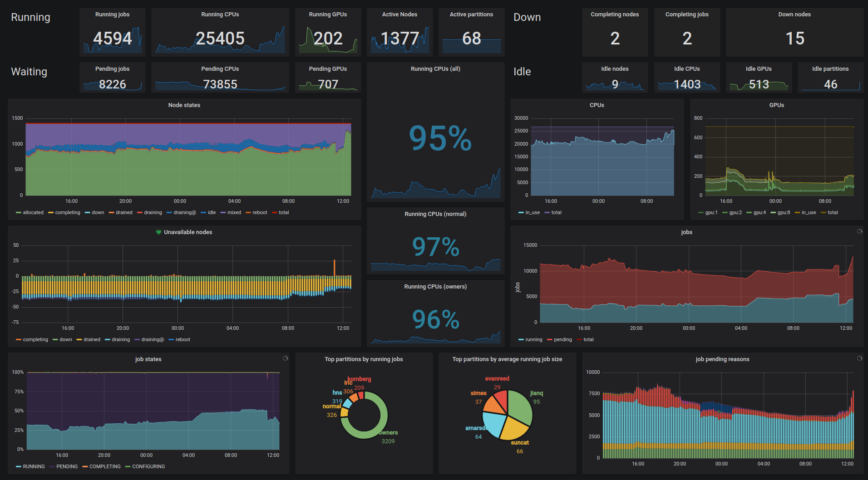Click the owners slice label in donut chart
Screen dimensions: 868x480
(x=389, y=433)
